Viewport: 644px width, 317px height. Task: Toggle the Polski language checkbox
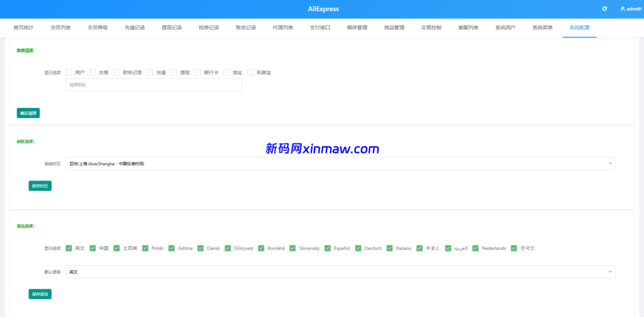pos(145,248)
